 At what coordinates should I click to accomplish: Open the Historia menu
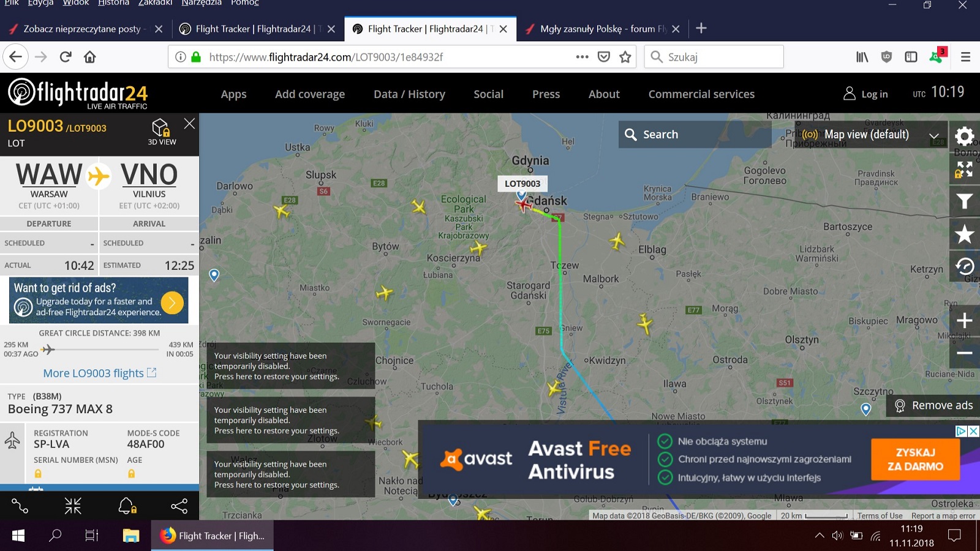click(x=113, y=3)
